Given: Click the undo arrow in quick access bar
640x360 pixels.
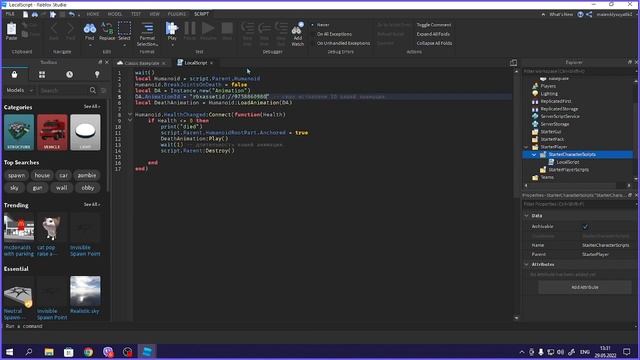Looking at the screenshot, I should 72,14.
